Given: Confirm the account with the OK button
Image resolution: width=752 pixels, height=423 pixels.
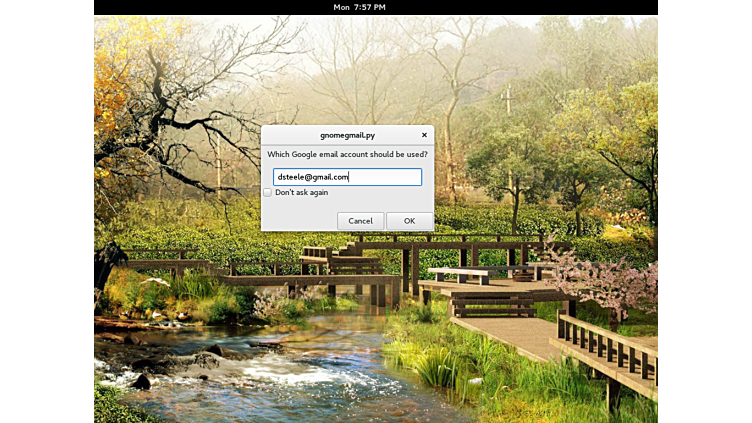Looking at the screenshot, I should (409, 221).
